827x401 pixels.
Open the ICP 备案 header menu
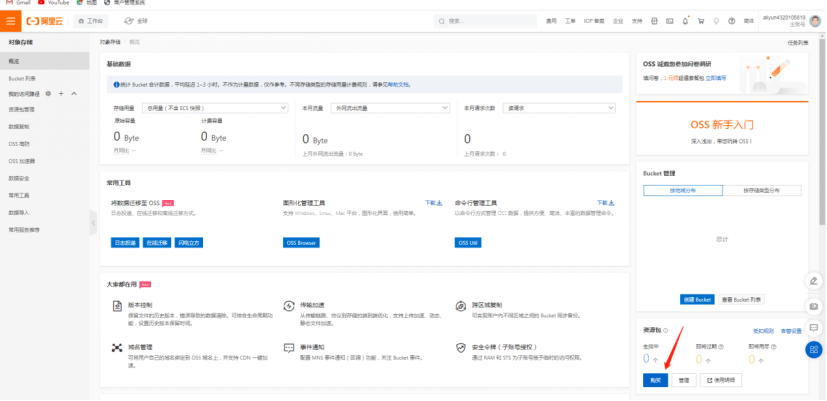click(x=594, y=21)
